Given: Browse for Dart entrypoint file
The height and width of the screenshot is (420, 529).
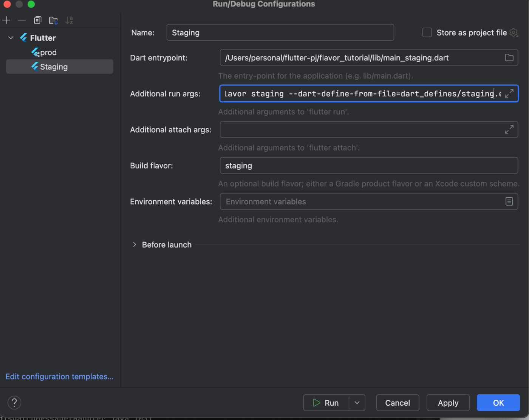Looking at the screenshot, I should 509,58.
